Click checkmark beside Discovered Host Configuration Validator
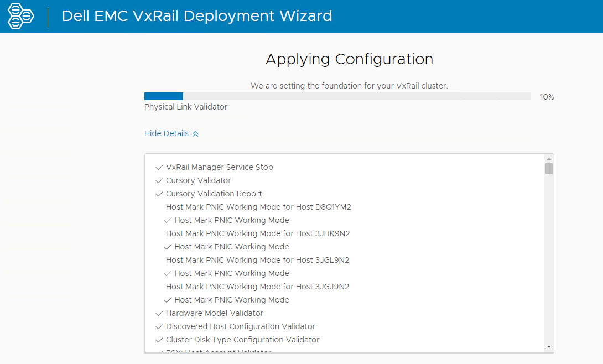 click(x=159, y=326)
